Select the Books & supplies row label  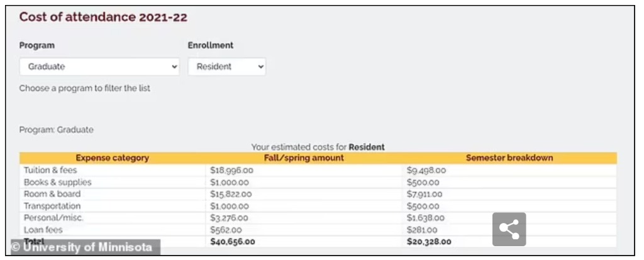[57, 182]
